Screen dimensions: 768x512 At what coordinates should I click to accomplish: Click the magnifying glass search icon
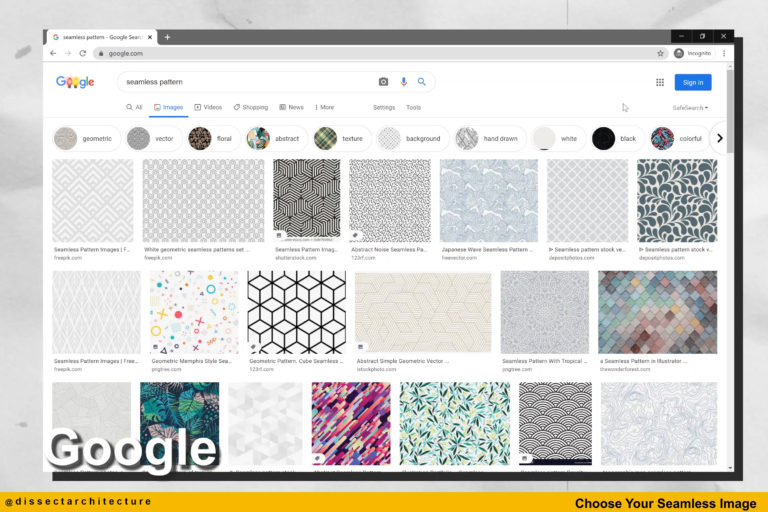click(x=422, y=82)
